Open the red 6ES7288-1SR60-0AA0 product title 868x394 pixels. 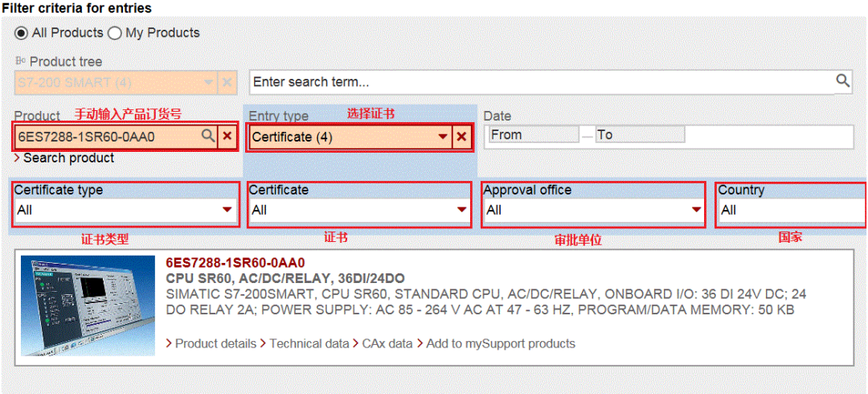tap(235, 262)
